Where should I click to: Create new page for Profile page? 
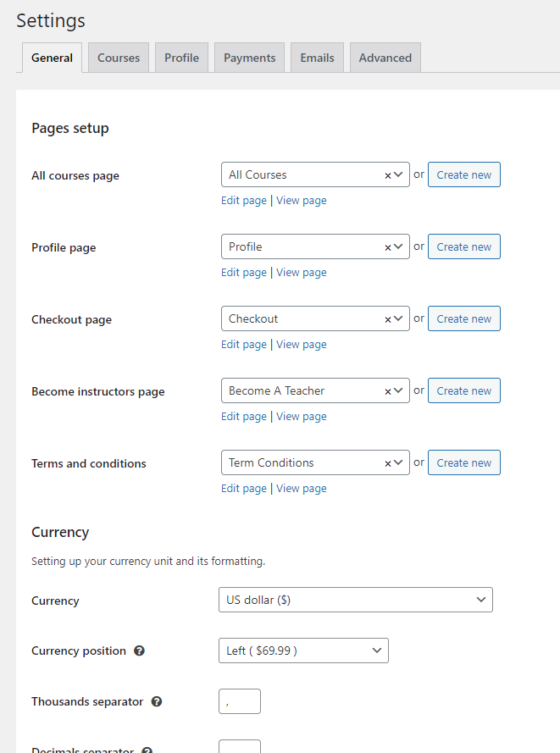pos(463,247)
